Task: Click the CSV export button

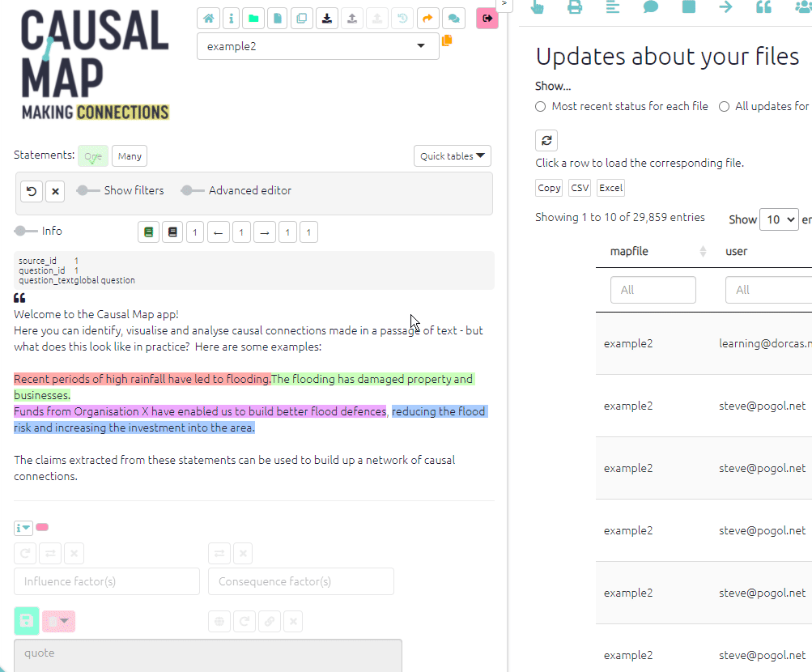Action: (580, 188)
